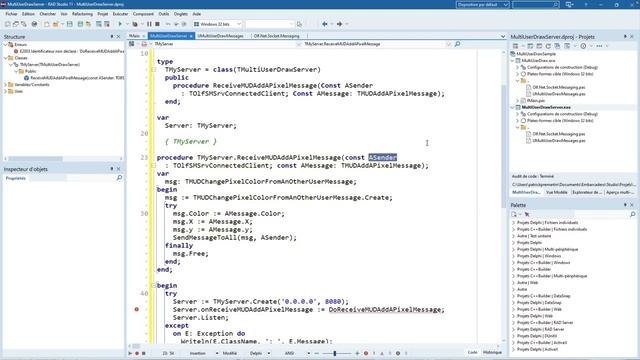
Task: Expand Variables/Constants node in Structure
Action: tap(6, 84)
